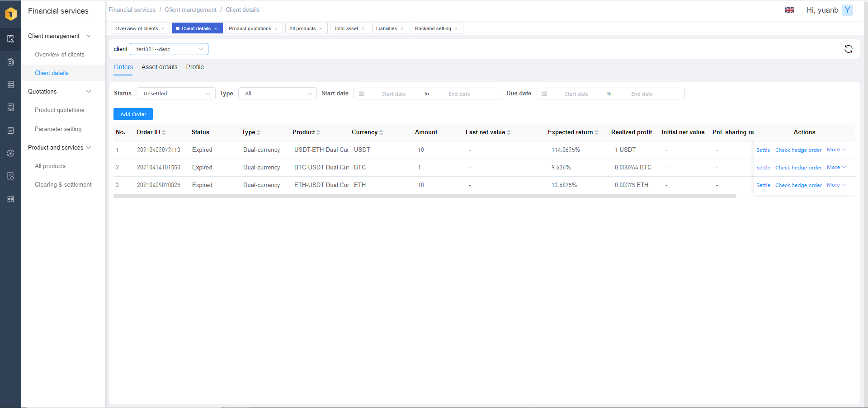The height and width of the screenshot is (408, 868).
Task: Click the orange hexagon app logo
Action: (11, 14)
